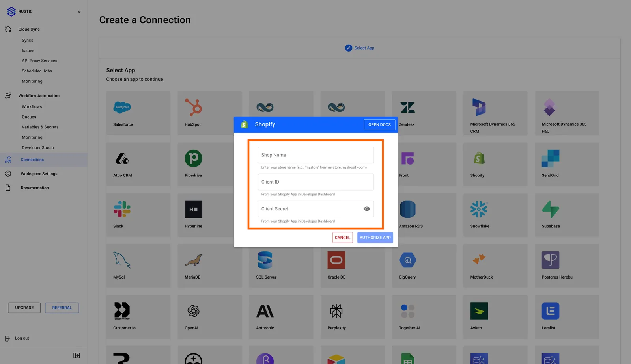
Task: Open Syncs under Cloud Sync
Action: pyautogui.click(x=27, y=40)
